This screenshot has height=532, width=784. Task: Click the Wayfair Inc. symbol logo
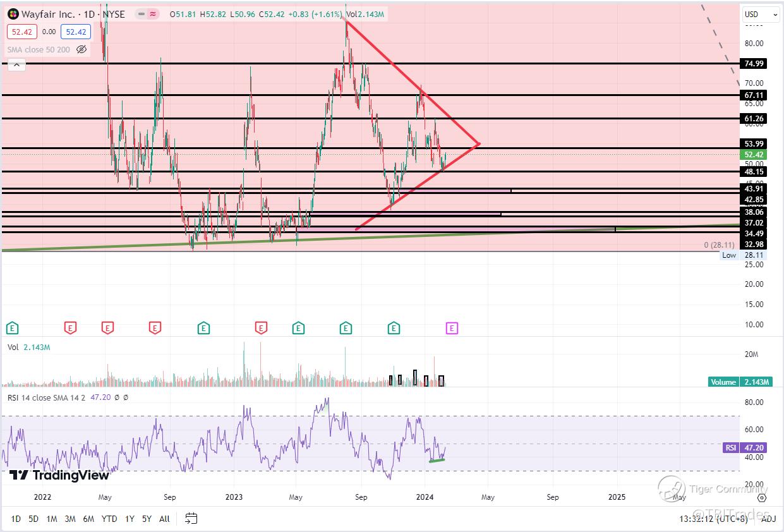pos(13,14)
